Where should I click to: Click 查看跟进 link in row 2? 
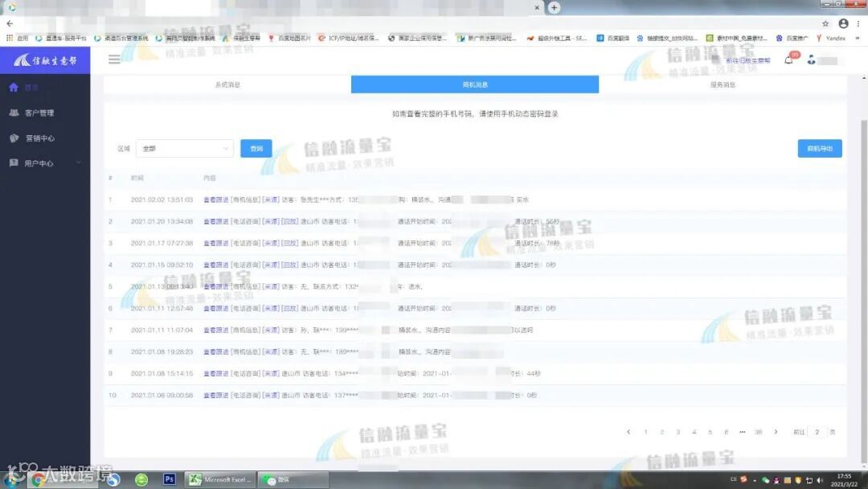coord(216,221)
